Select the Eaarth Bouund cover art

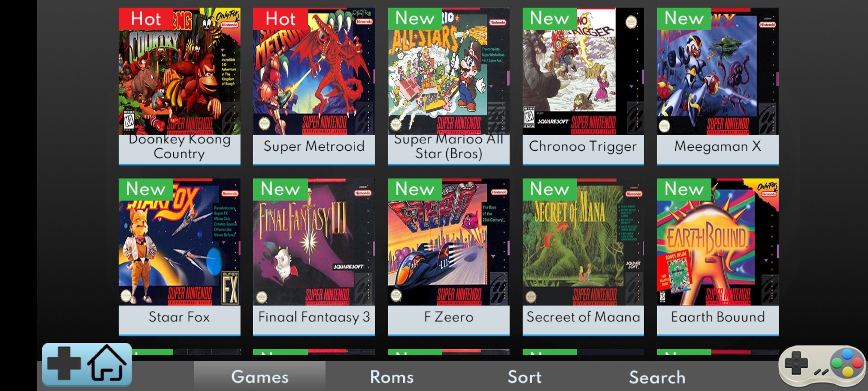coord(718,242)
